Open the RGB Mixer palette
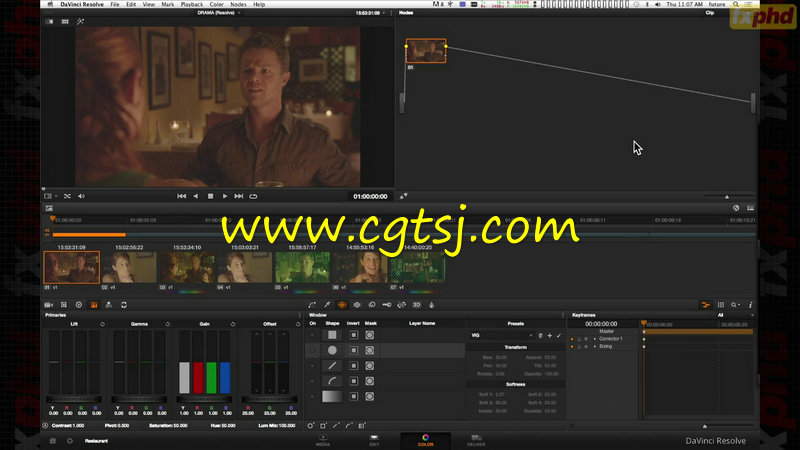The width and height of the screenshot is (800, 450). [109, 305]
